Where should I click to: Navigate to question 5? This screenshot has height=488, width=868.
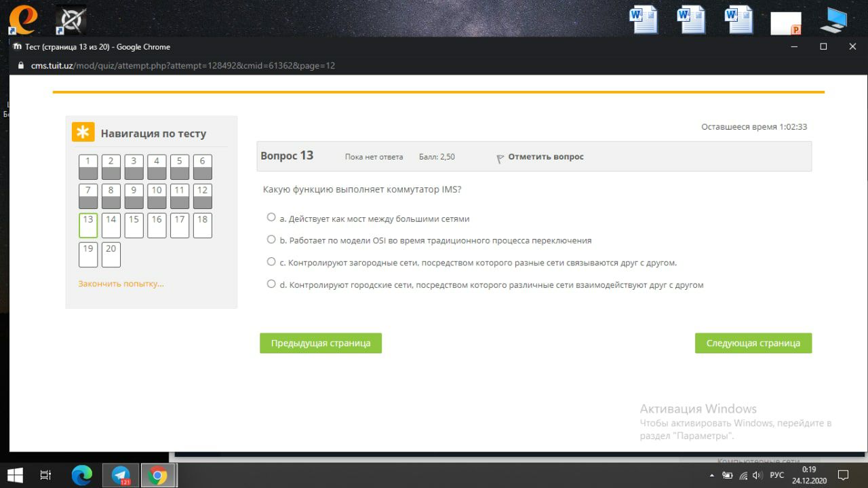180,167
